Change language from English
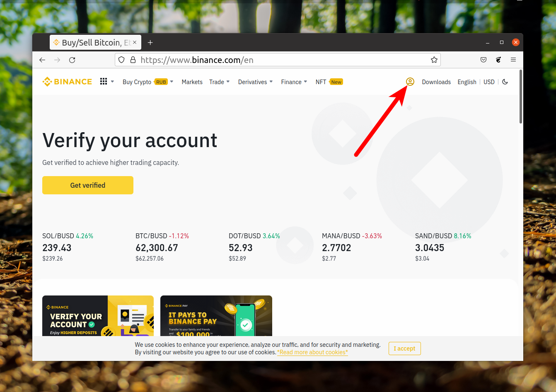 coord(467,82)
